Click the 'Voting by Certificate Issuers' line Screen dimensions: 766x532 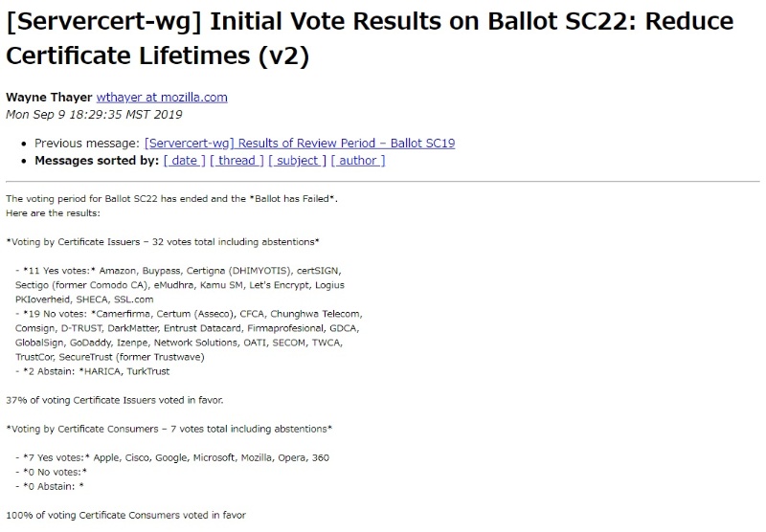coord(163,242)
